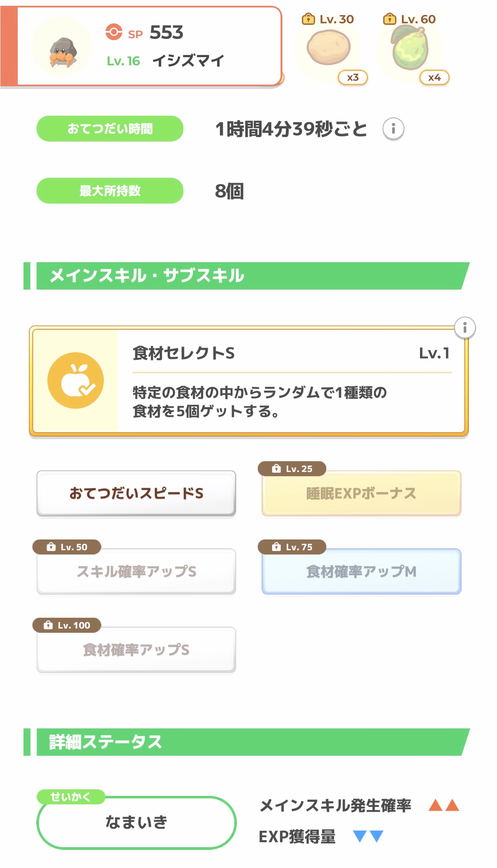This screenshot has height=868, width=497.
Task: Tap locked 睡眠EXPボーナス sub skill
Action: [x=361, y=494]
